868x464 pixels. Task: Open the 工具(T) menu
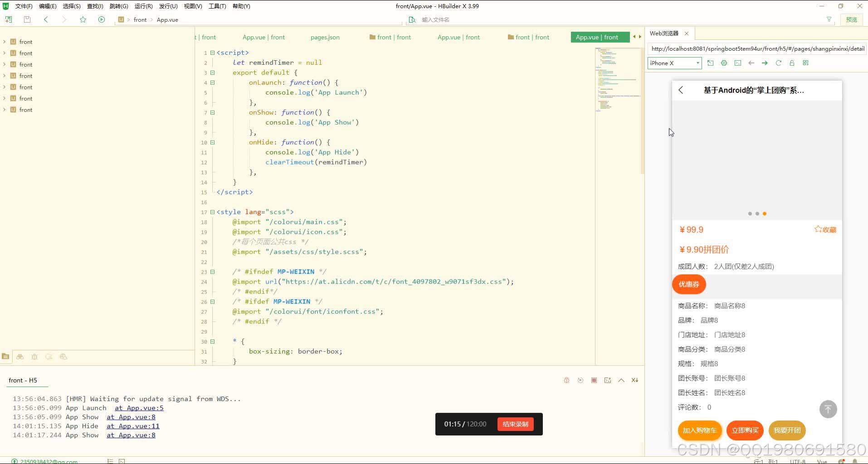[x=217, y=6]
